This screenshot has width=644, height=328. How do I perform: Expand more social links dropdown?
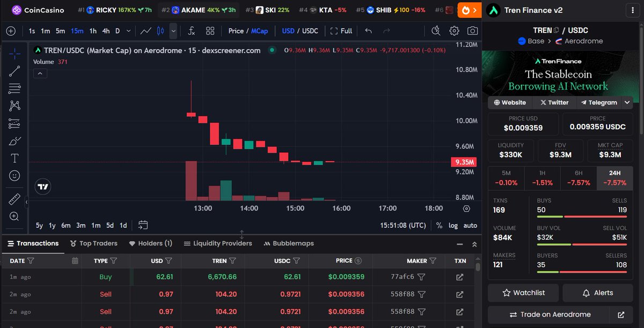(627, 102)
